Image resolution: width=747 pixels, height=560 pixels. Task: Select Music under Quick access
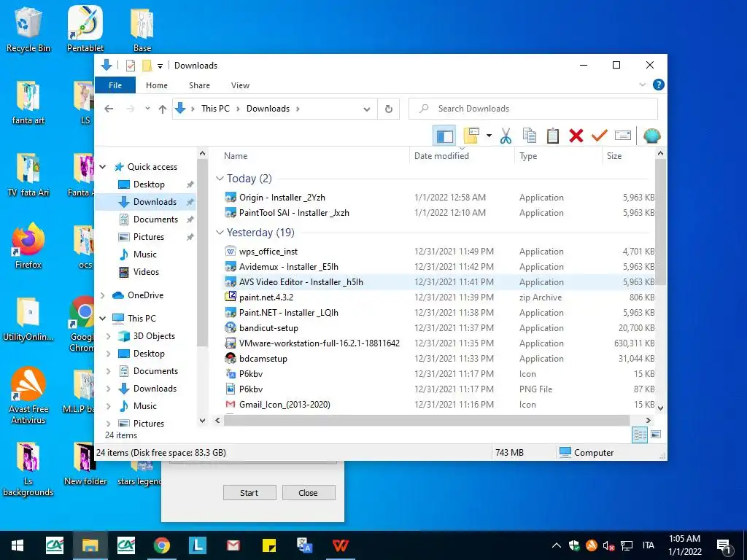[x=145, y=254]
